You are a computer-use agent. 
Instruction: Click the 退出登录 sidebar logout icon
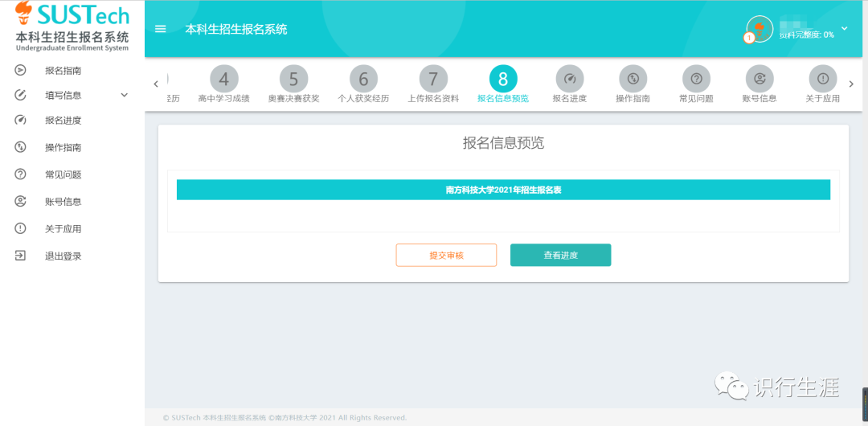[x=20, y=256]
